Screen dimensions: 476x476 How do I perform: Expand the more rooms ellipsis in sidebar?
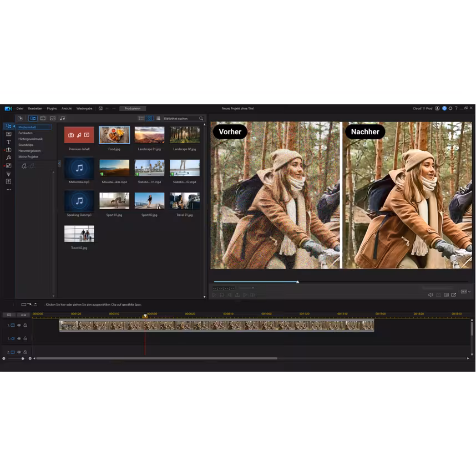click(x=8, y=190)
